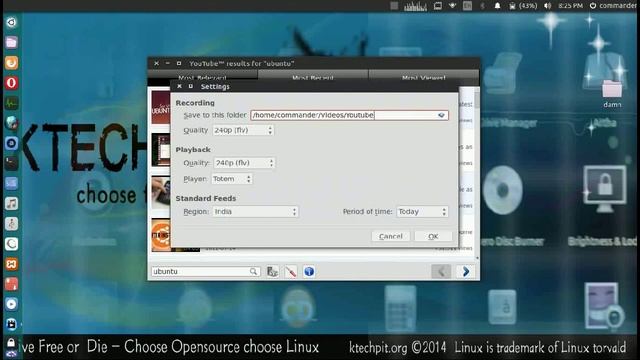Launch Firefox from the dock

click(x=11, y=62)
